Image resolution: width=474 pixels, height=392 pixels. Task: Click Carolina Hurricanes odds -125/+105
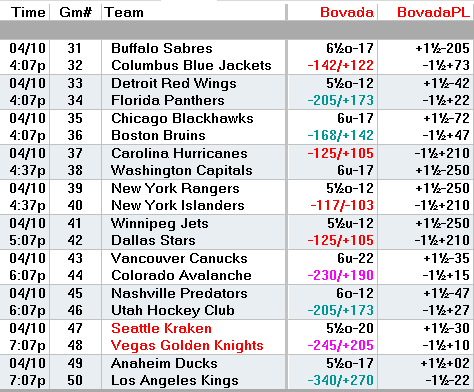coord(340,153)
